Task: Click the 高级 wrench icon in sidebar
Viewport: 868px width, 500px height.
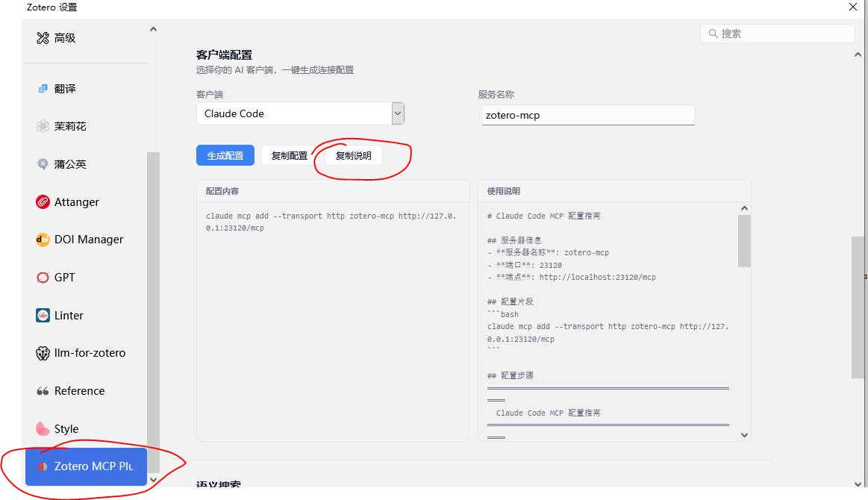Action: click(43, 38)
